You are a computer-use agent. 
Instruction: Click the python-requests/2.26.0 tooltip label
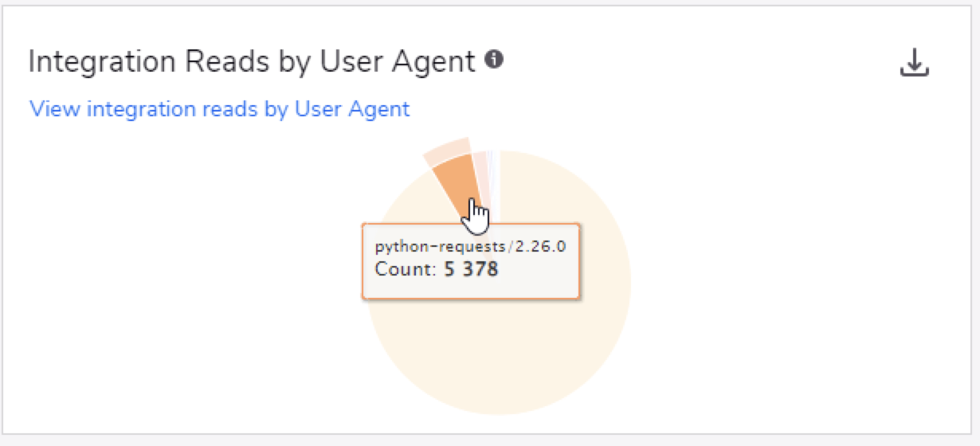click(x=470, y=246)
